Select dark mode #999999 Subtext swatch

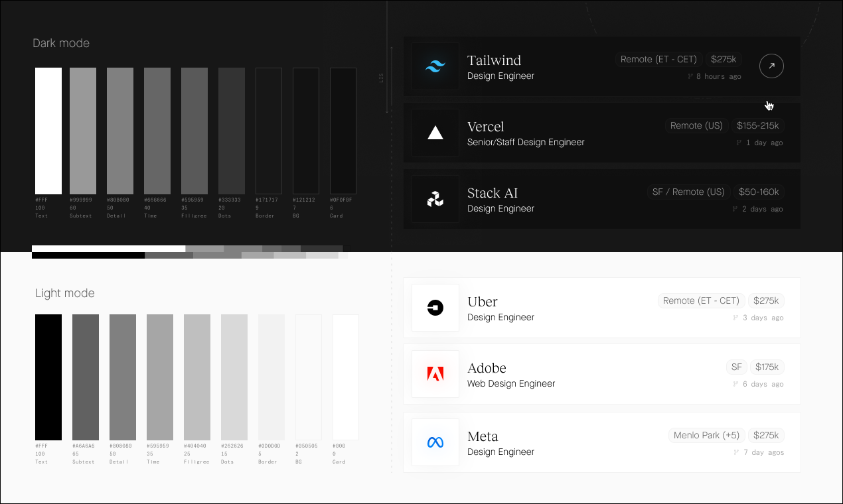(x=83, y=131)
